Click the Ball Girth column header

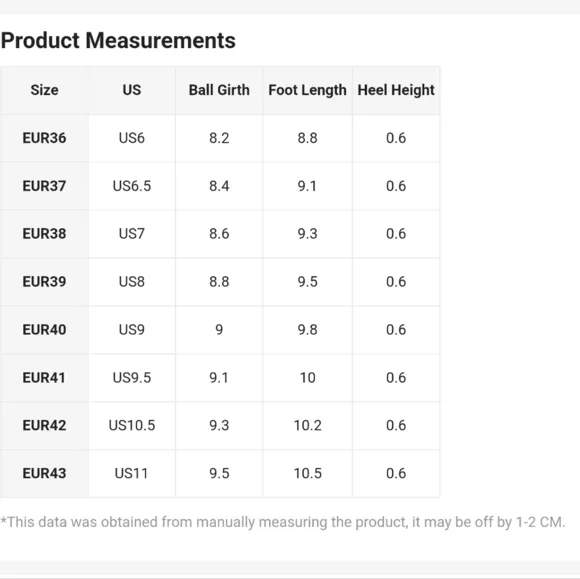(219, 90)
